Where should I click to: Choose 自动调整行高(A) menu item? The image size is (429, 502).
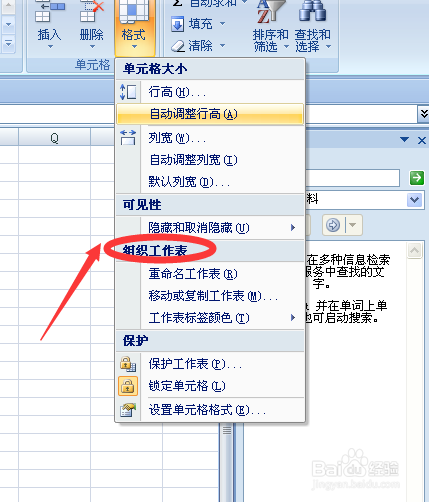tap(210, 114)
